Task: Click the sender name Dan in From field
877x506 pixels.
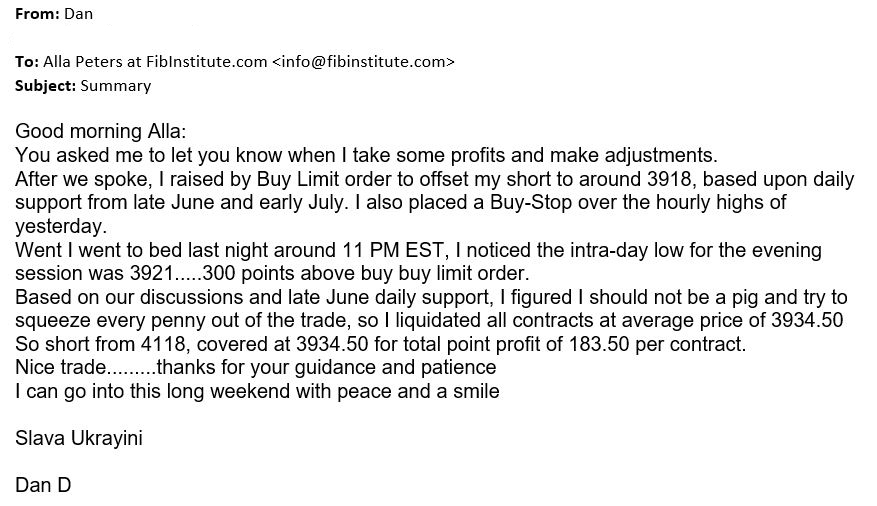Action: click(x=78, y=14)
